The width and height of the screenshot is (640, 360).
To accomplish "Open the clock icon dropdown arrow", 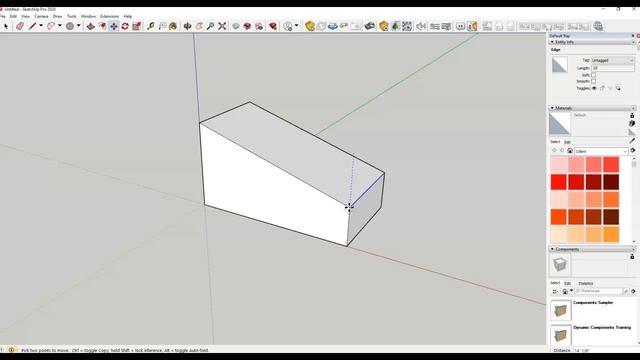I will pos(296,26).
